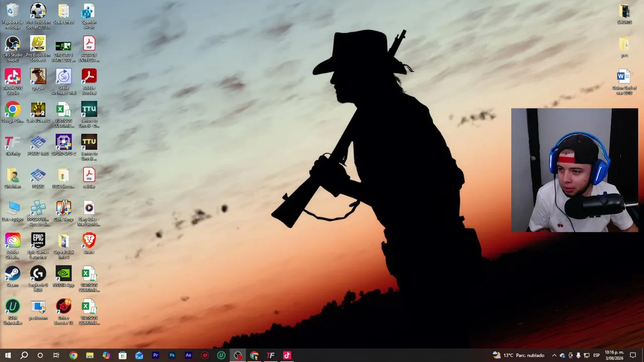Select the Gary Jules Mad World file
Screen dimensions: 644x362
pos(89,213)
